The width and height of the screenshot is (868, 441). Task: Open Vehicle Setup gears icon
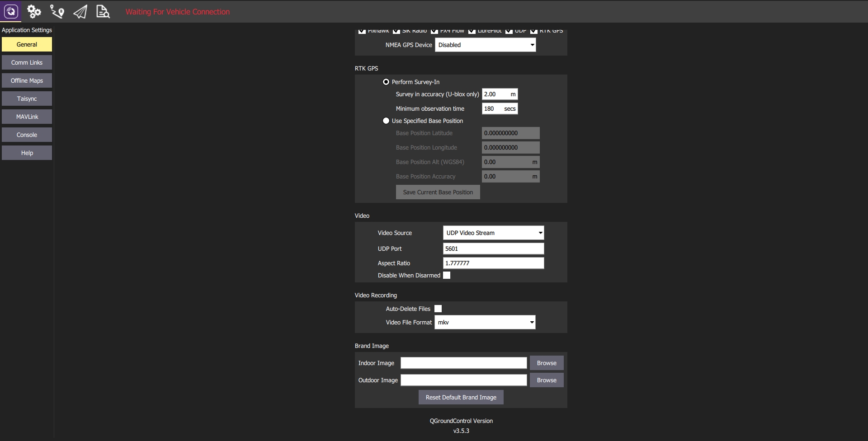34,11
